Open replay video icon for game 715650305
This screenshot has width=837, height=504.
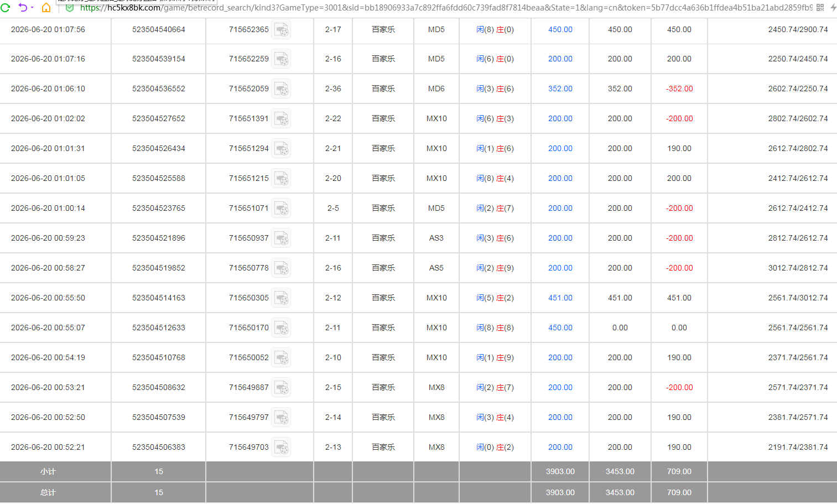282,298
